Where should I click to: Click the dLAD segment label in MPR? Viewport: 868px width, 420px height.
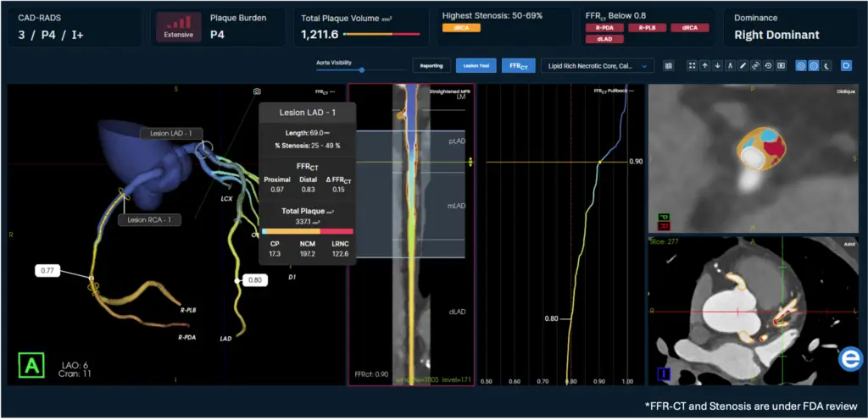point(457,312)
